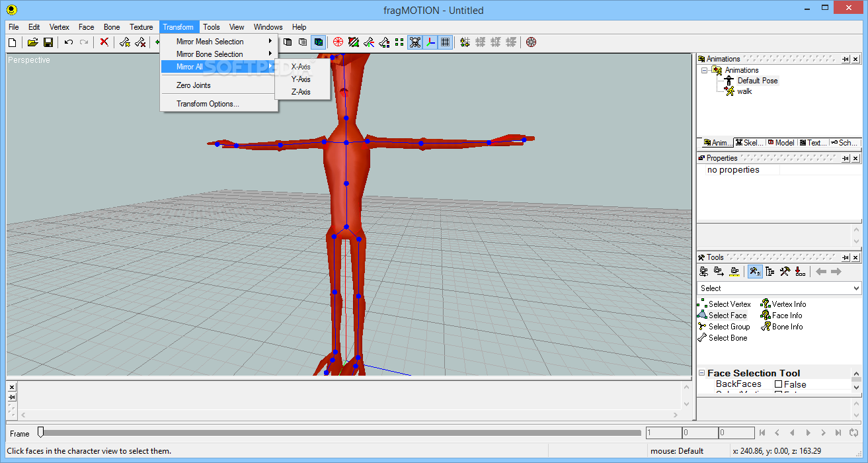868x463 pixels.
Task: Enable the BackFaces checkbox
Action: (x=778, y=384)
